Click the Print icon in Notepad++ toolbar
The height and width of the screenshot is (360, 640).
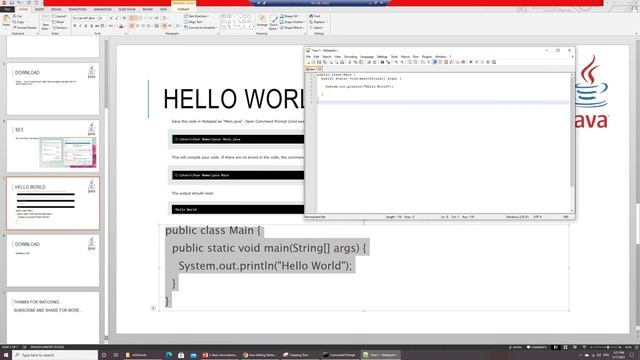(342, 62)
